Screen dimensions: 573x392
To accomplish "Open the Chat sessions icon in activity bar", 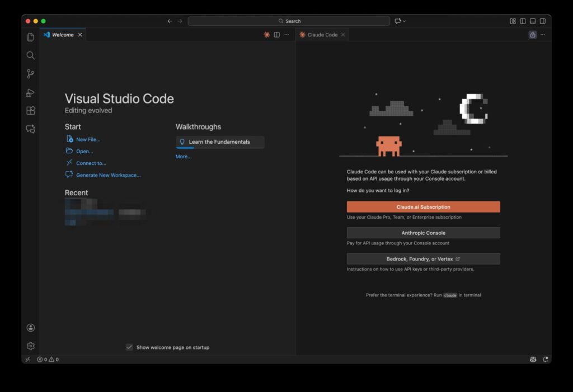I will pos(31,129).
